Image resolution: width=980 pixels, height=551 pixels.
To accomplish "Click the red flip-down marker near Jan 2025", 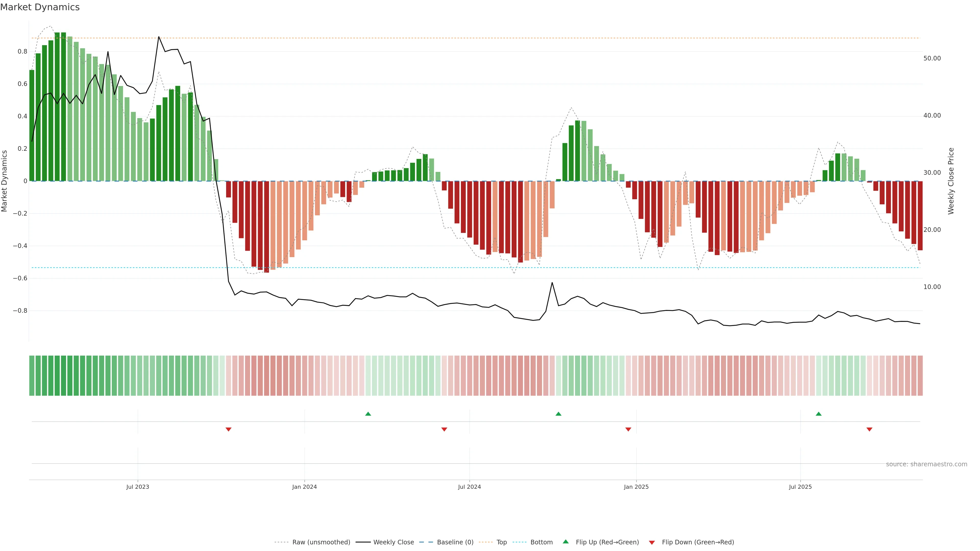I will (628, 429).
